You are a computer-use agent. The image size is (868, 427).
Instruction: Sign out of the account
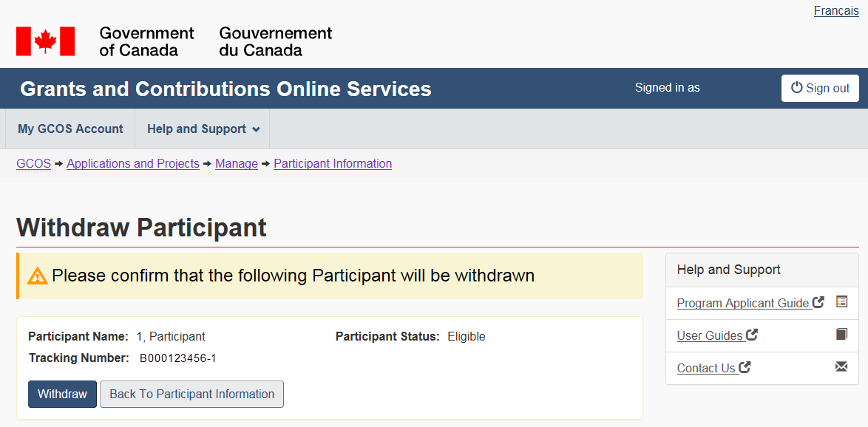point(820,88)
